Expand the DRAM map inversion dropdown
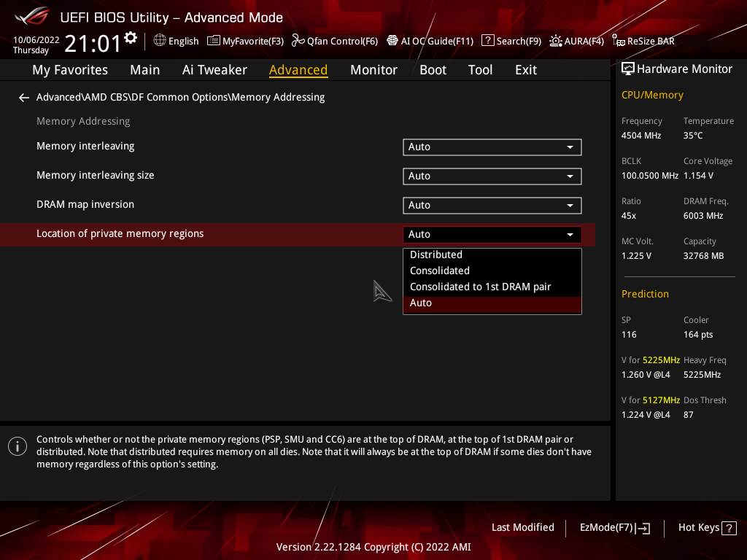The width and height of the screenshot is (747, 560). click(x=492, y=205)
